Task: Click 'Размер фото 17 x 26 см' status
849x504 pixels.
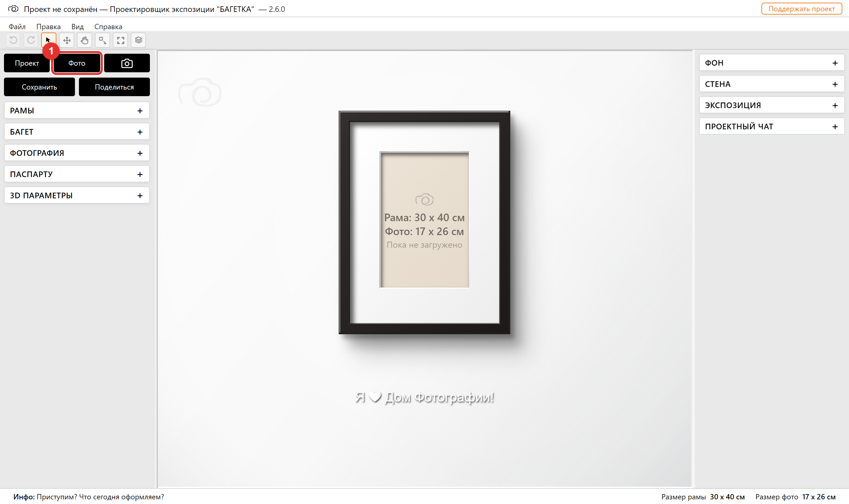Action: tap(795, 497)
